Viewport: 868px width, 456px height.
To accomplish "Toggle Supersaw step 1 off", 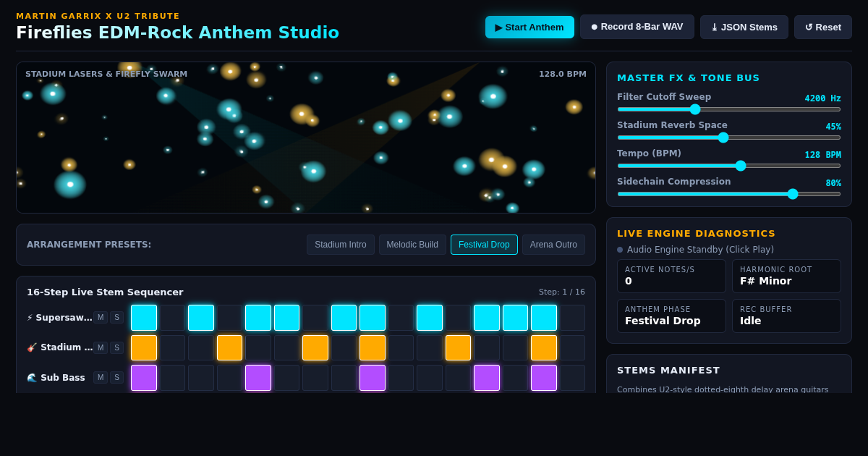I will click(x=144, y=318).
